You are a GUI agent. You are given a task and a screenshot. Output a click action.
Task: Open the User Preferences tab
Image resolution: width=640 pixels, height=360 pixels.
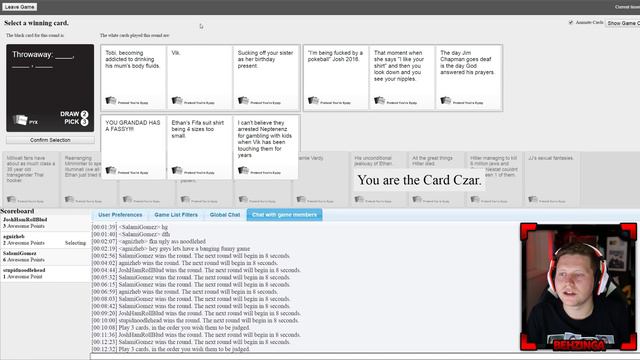coord(120,215)
